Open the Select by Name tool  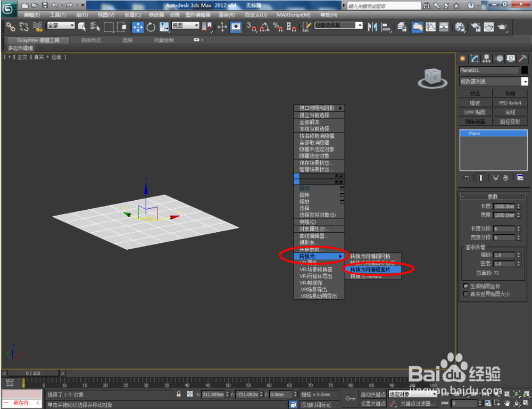click(95, 27)
